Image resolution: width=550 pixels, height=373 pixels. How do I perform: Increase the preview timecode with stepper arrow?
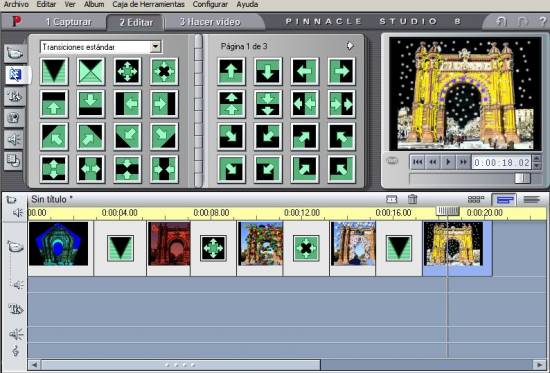point(537,159)
